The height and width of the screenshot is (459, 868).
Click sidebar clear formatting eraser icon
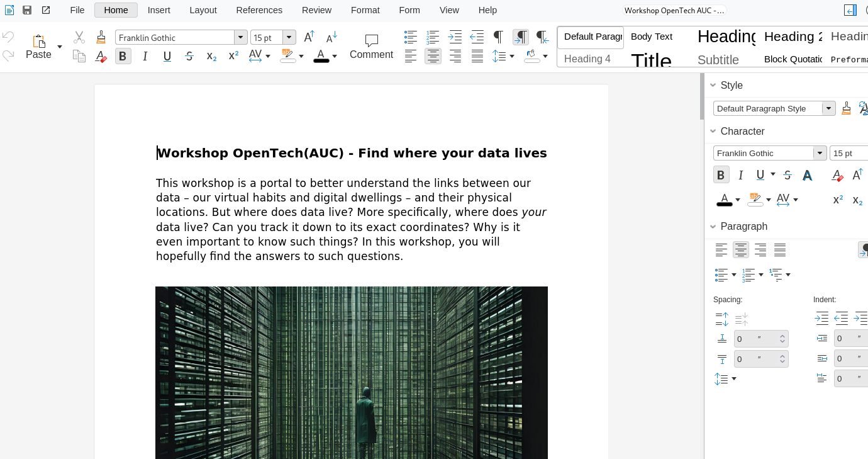click(837, 175)
